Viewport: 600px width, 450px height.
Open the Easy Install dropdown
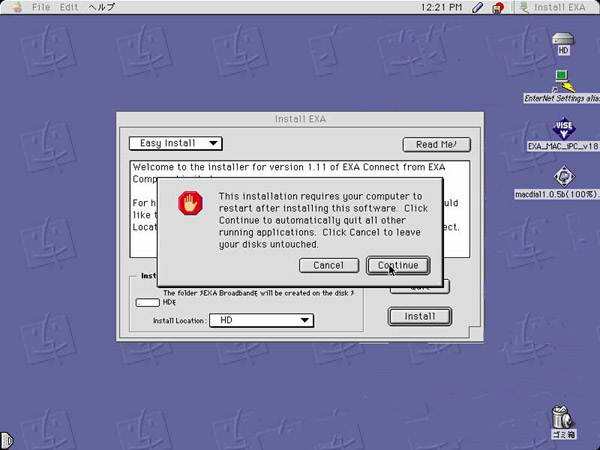click(176, 143)
